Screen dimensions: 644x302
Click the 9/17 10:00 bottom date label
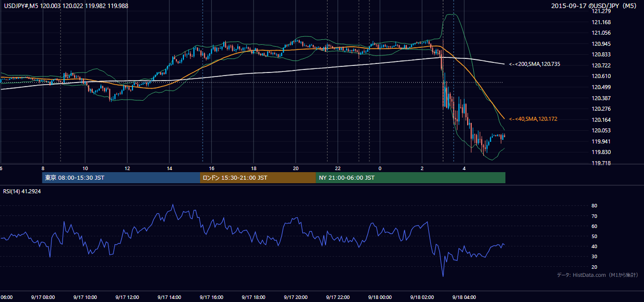pos(85,297)
